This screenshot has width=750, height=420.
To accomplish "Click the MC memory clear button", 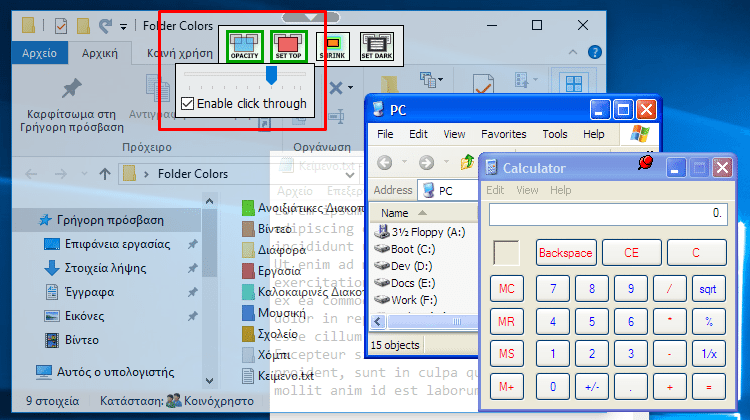I will coord(507,289).
